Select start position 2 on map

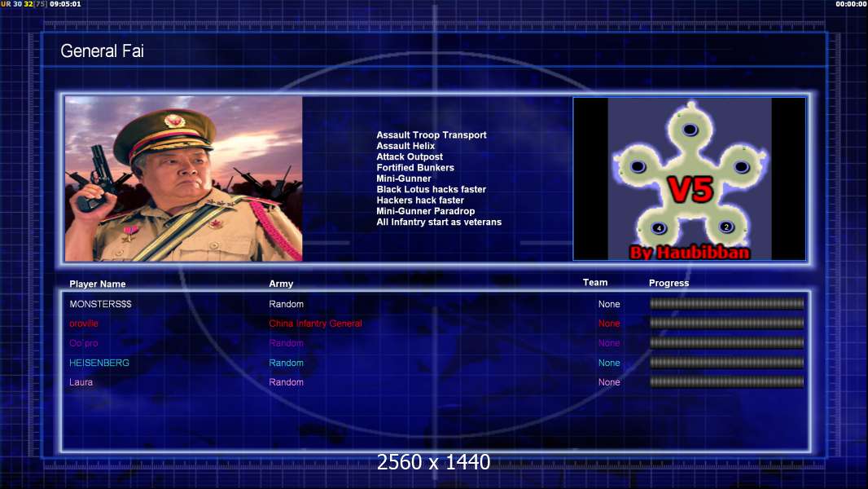tap(726, 227)
